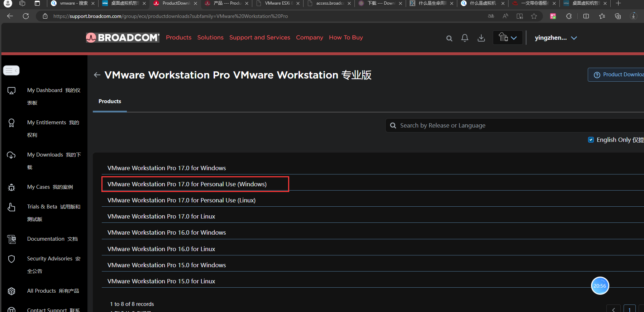Screen dimensions: 644x312
Task: Open Security Advisories sidebar link
Action: [x=54, y=265]
